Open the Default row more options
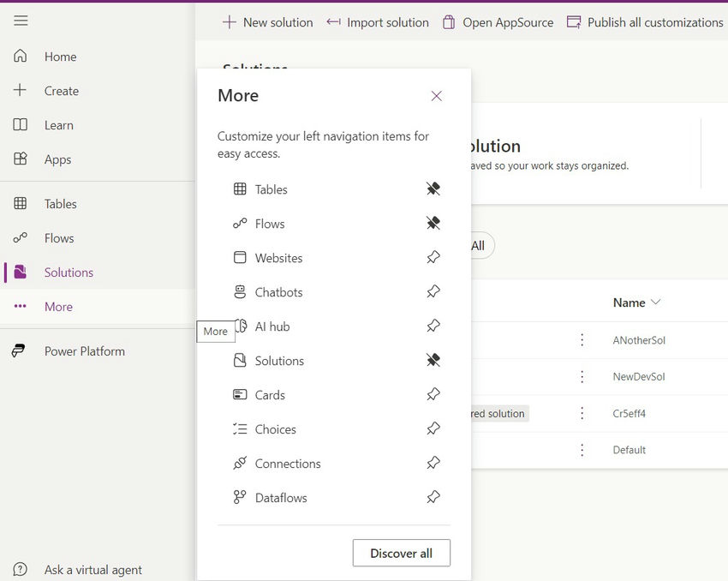The height and width of the screenshot is (581, 728). click(x=582, y=450)
